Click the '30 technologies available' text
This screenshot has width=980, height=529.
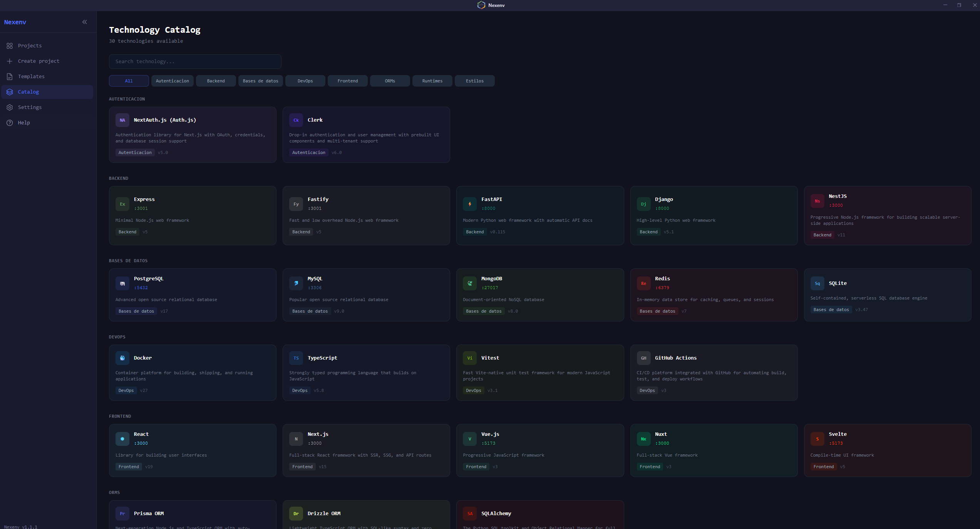pos(146,41)
